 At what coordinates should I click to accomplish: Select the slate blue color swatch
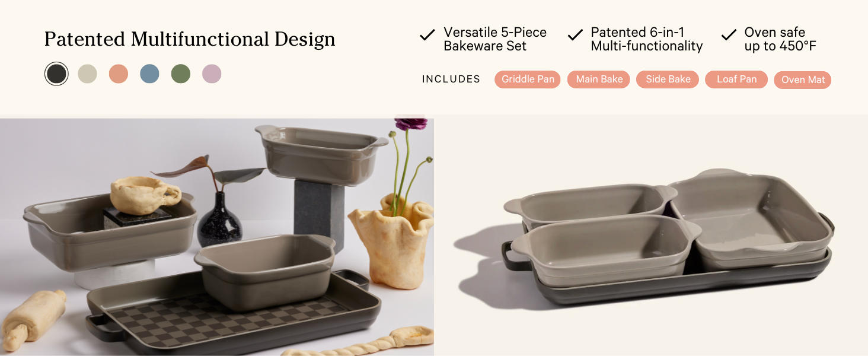[x=149, y=74]
